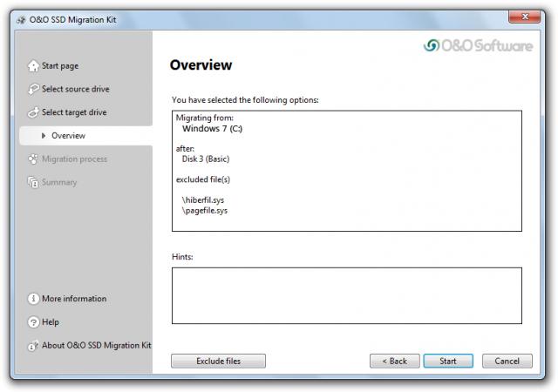Click the Select target drive icon
This screenshot has height=392, width=558.
pyautogui.click(x=33, y=112)
